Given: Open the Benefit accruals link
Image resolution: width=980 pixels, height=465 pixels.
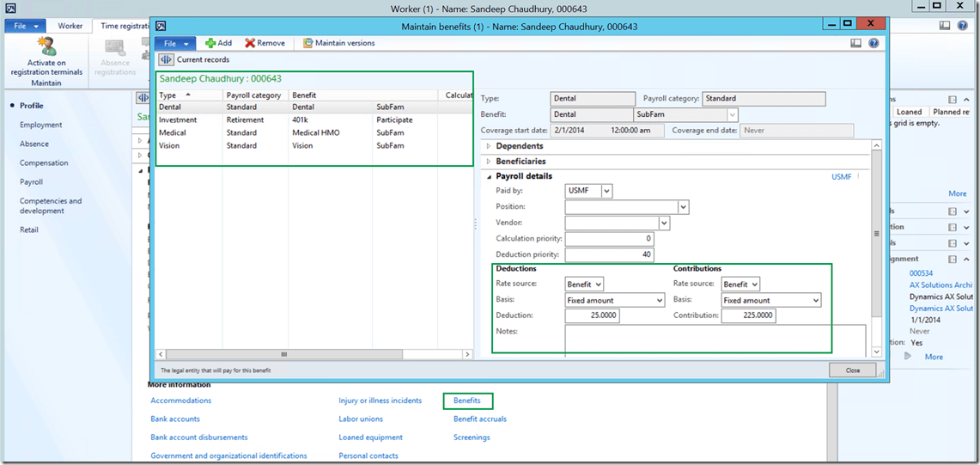Looking at the screenshot, I should (x=479, y=419).
